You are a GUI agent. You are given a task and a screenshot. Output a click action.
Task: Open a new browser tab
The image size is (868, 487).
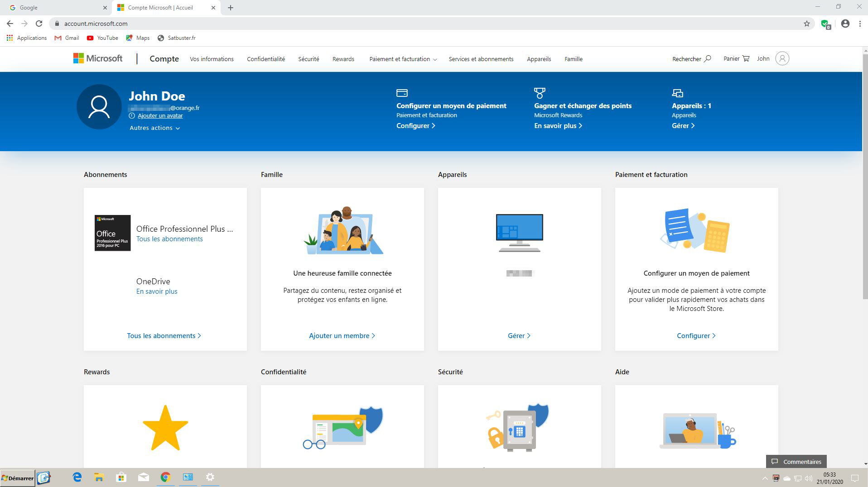(x=230, y=8)
